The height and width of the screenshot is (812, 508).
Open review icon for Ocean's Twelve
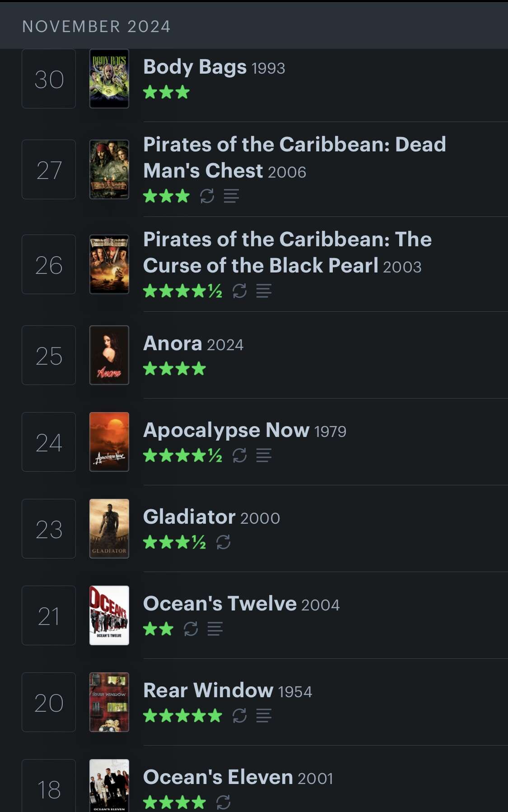click(x=215, y=629)
